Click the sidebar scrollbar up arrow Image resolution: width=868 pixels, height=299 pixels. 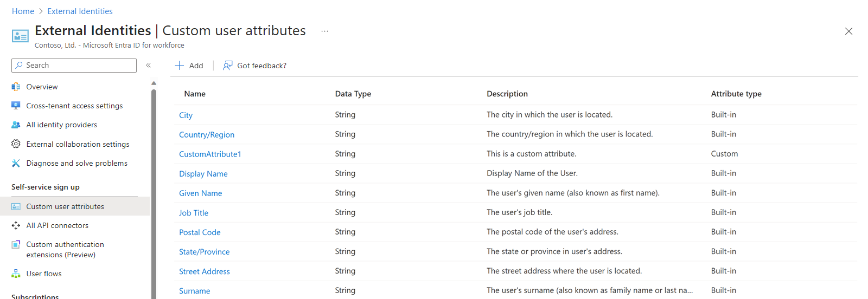154,83
